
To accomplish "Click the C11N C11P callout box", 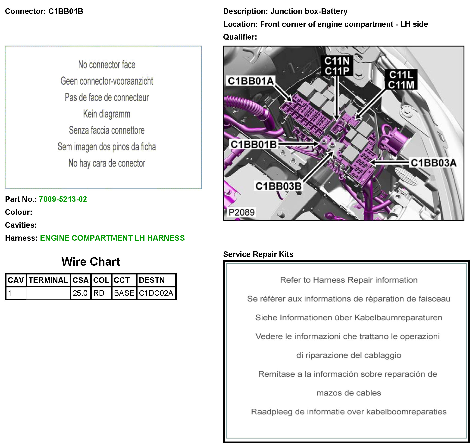I will coord(337,66).
